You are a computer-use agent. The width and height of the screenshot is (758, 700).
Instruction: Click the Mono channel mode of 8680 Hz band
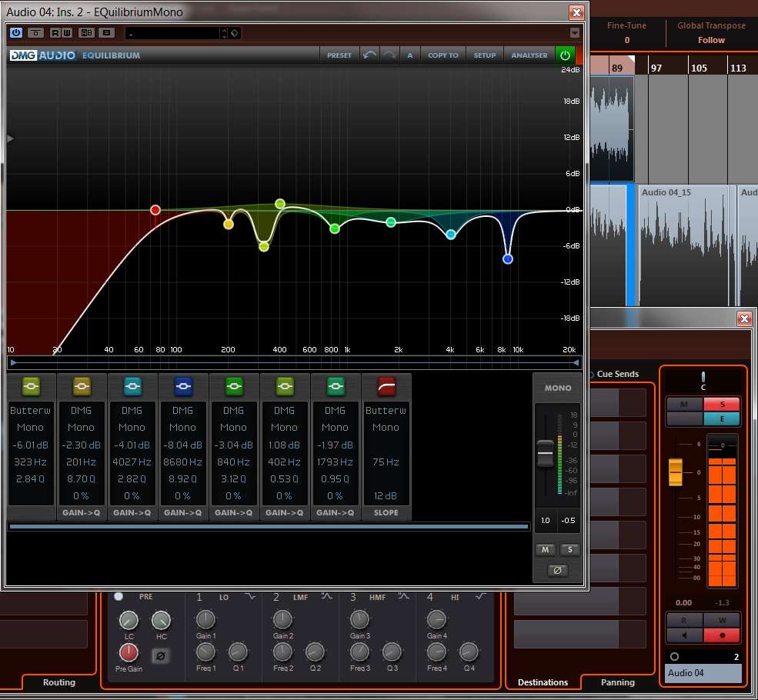pyautogui.click(x=182, y=427)
